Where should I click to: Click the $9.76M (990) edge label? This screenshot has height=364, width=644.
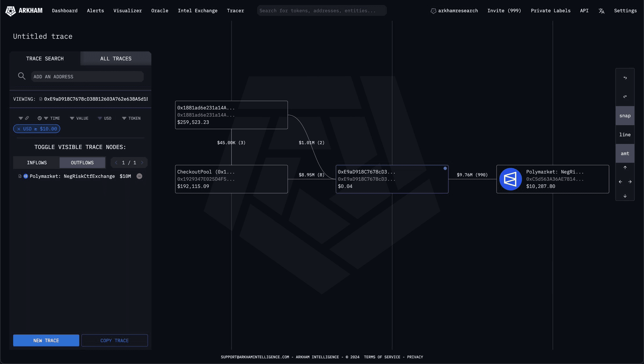click(472, 175)
